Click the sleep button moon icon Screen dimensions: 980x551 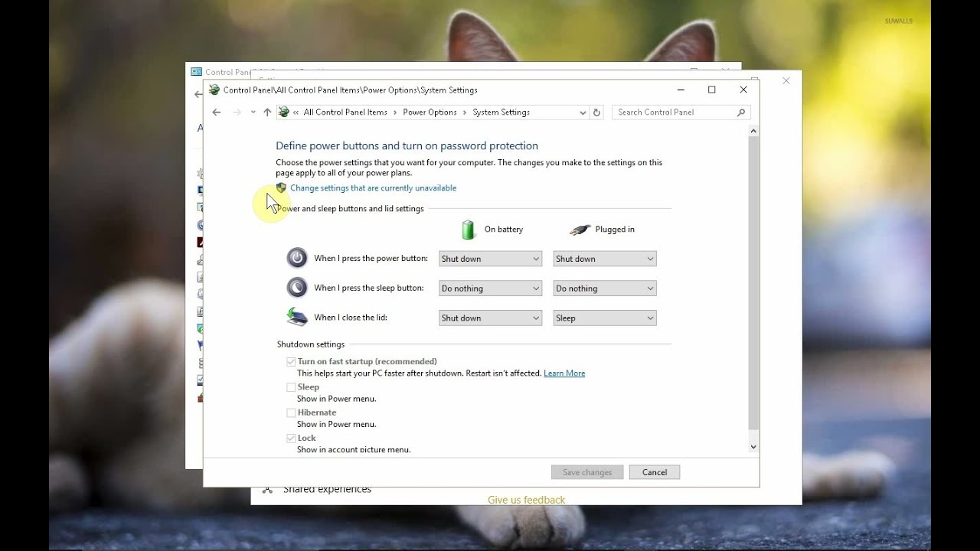[x=297, y=287]
